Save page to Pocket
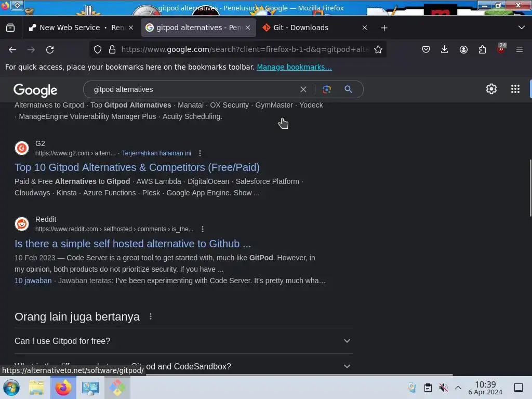The width and height of the screenshot is (532, 399). [x=426, y=49]
